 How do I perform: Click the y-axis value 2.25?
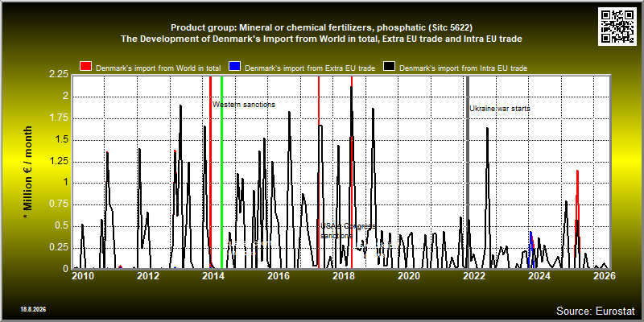tap(58, 74)
